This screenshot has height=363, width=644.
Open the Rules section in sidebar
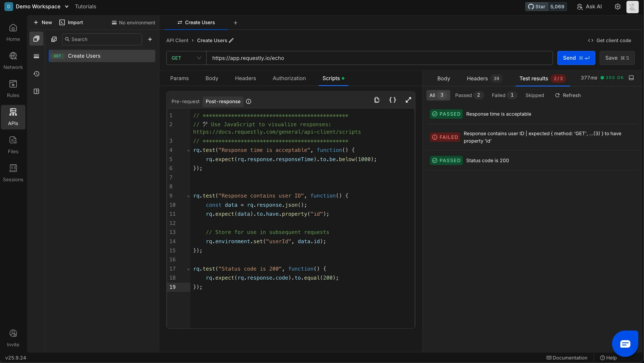(13, 89)
